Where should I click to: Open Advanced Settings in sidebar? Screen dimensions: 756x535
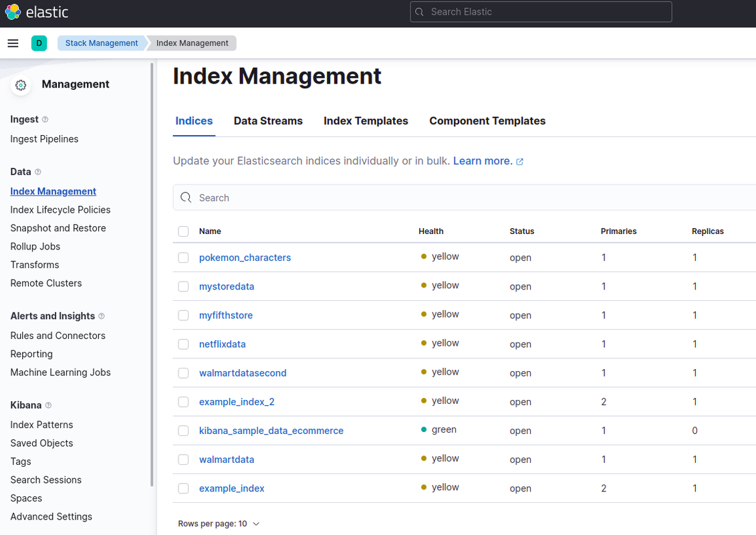pyautogui.click(x=51, y=517)
